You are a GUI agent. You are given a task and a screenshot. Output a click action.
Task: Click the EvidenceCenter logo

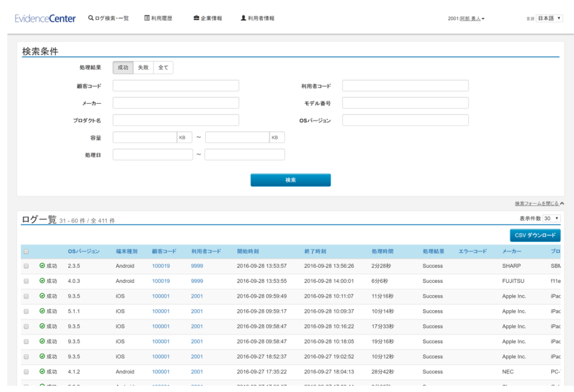(45, 18)
